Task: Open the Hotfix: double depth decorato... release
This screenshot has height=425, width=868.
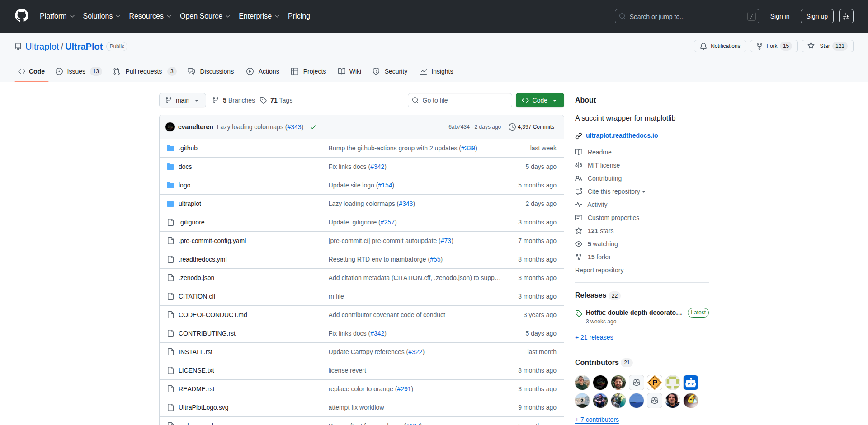Action: pos(634,313)
